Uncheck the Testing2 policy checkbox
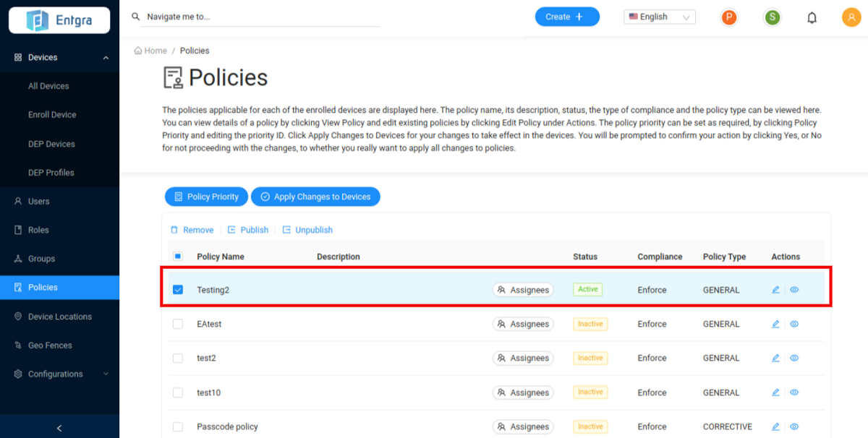The width and height of the screenshot is (868, 438). tap(178, 290)
